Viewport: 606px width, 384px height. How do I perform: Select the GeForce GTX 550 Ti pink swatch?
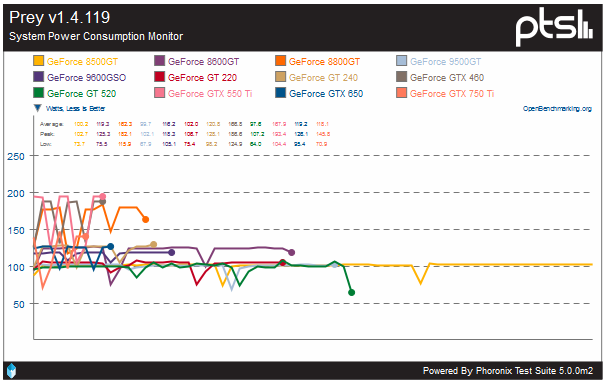(159, 93)
